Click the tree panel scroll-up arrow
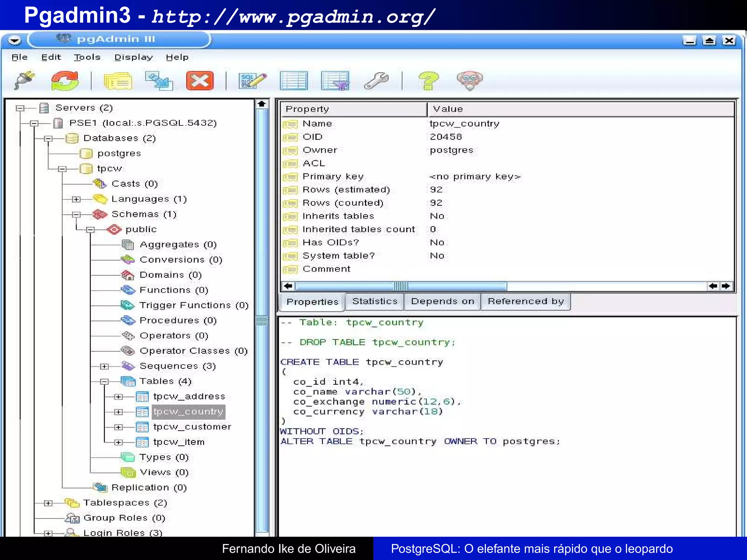Viewport: 747px width, 560px height. (x=262, y=104)
